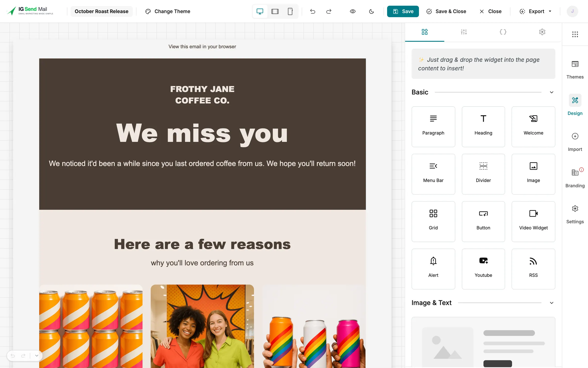Select the two smiling women image
This screenshot has width=588, height=368.
[202, 326]
